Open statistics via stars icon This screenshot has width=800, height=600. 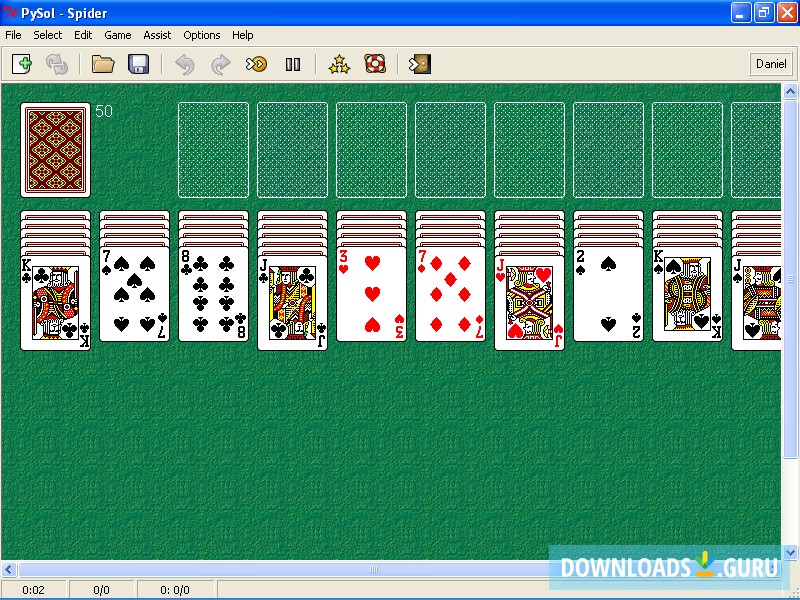(x=339, y=64)
